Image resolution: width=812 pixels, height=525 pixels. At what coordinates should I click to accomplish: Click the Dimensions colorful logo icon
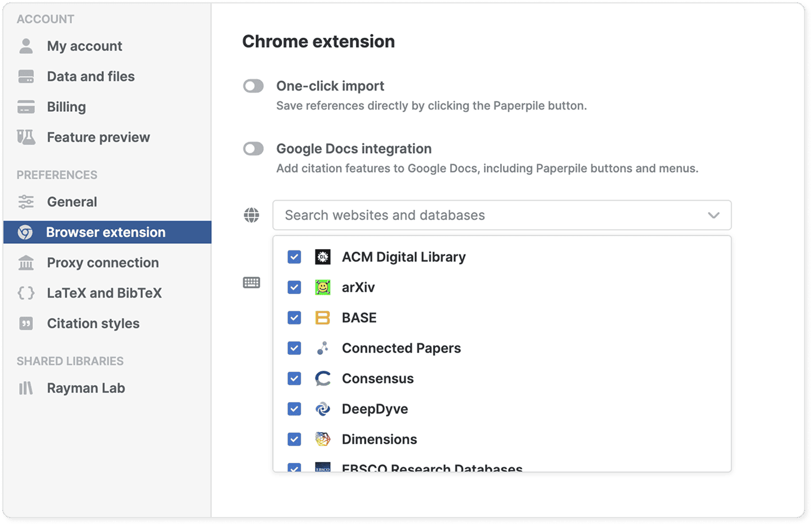tap(323, 439)
